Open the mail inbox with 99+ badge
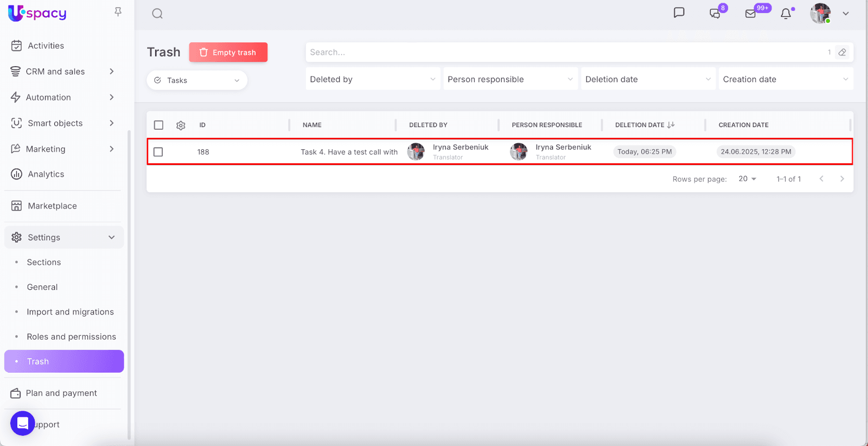 pyautogui.click(x=751, y=14)
